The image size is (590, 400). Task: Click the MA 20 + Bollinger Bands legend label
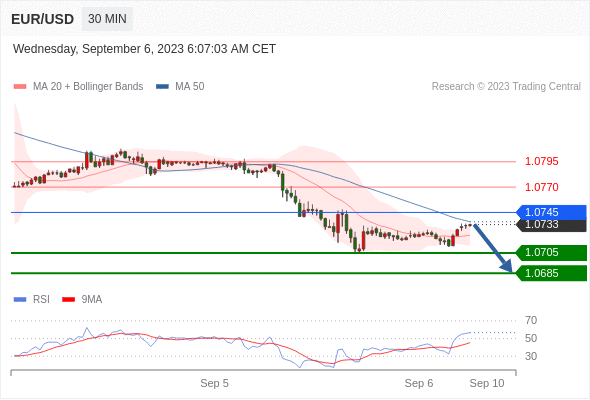pyautogui.click(x=88, y=87)
